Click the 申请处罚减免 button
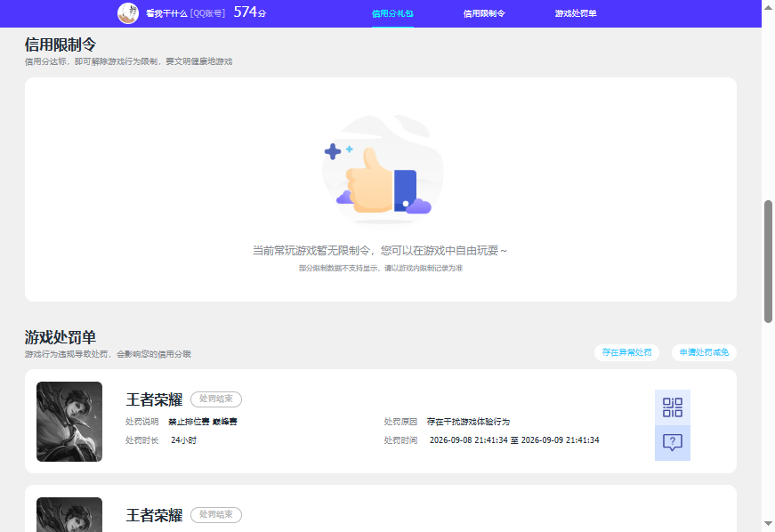775x532 pixels. point(704,352)
